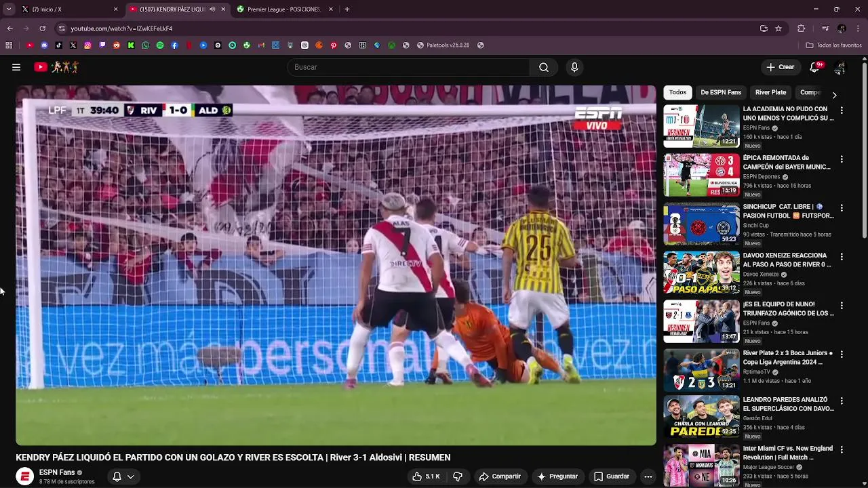
Task: Open the Twitch bookmark icon
Action: 102,45
